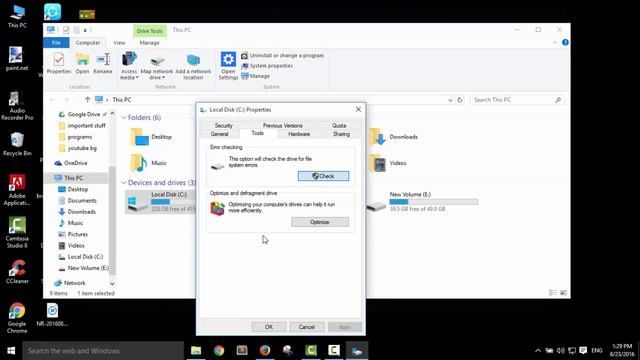640x360 pixels.
Task: Switch to details view button
Action: pos(553,293)
